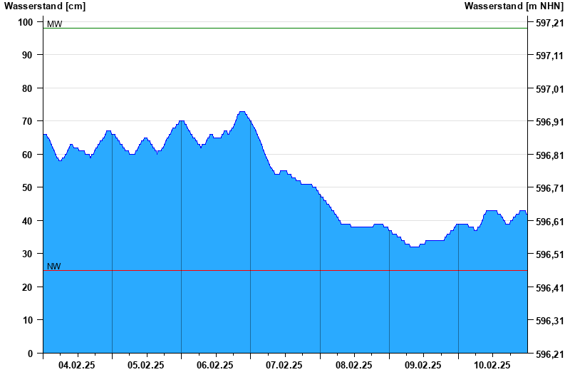Pick the 05.02.25 date on the time axis
Viewport: 570px width, 392px height.
click(x=146, y=365)
